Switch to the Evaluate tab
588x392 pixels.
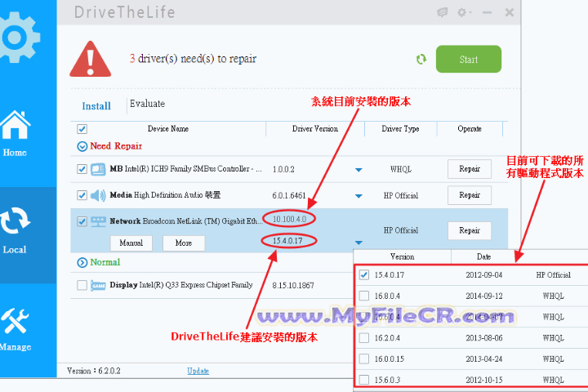[x=147, y=104]
